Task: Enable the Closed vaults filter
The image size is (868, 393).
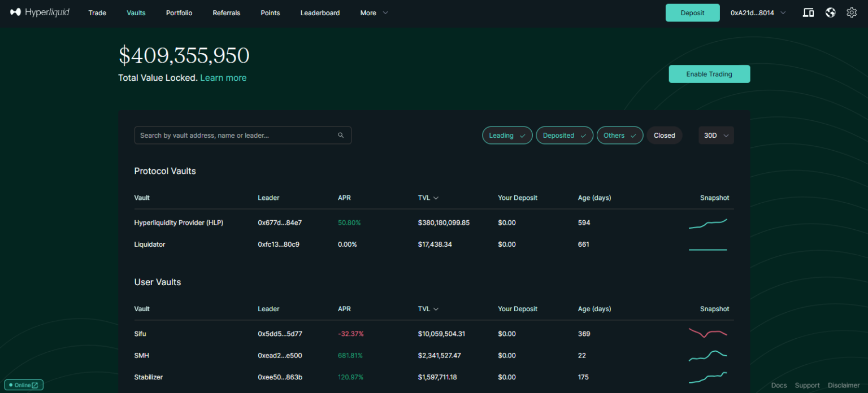Action: (664, 136)
